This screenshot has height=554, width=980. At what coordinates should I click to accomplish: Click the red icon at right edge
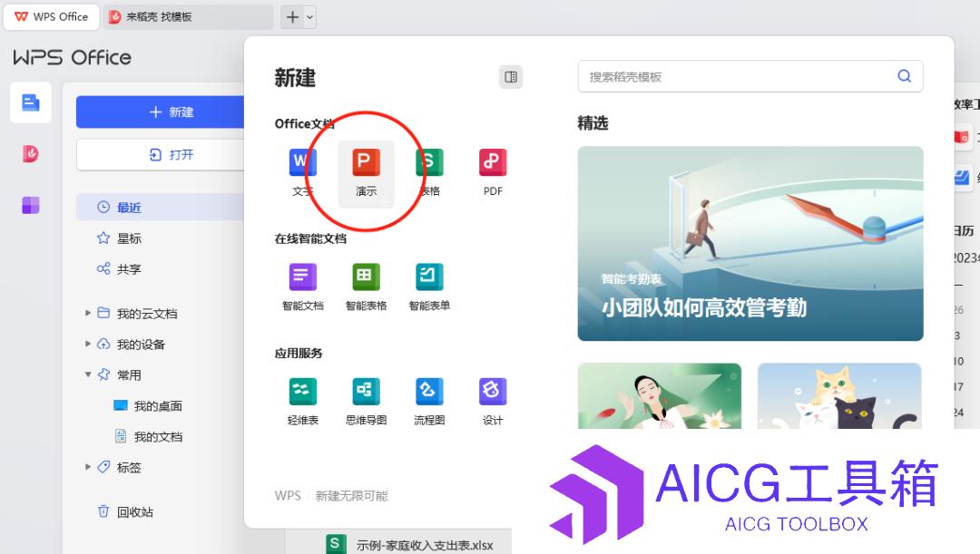962,137
